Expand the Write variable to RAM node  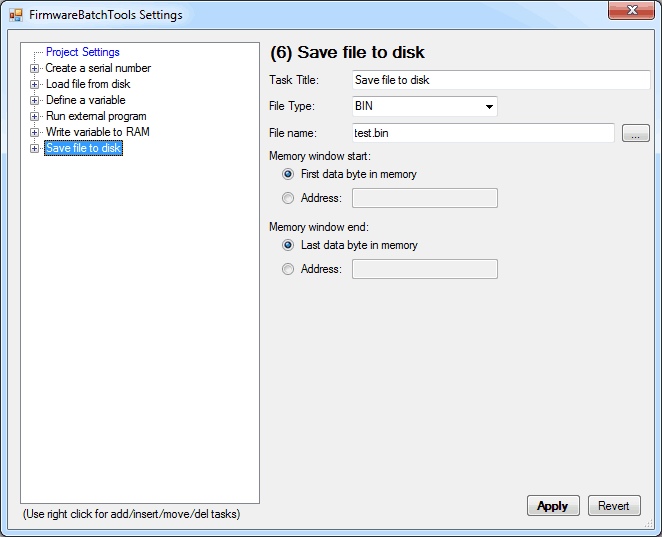[35, 132]
